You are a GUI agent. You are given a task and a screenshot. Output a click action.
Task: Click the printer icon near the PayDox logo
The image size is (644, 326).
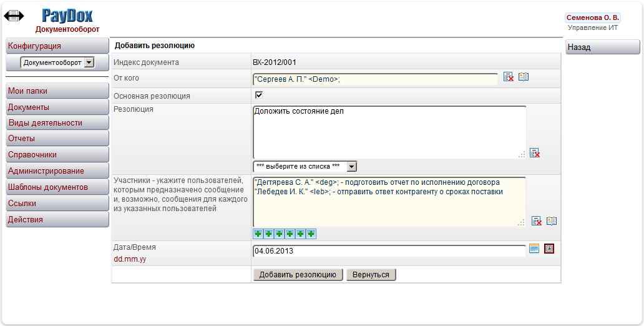coord(14,16)
